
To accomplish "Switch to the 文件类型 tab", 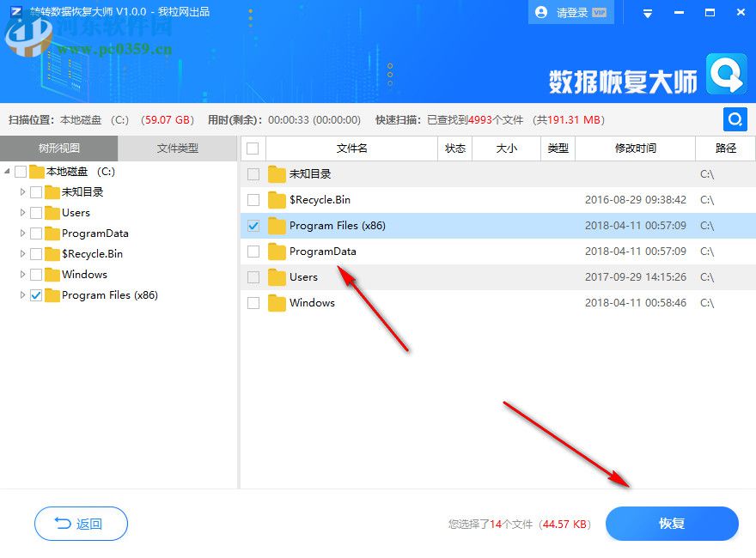I will click(x=178, y=148).
